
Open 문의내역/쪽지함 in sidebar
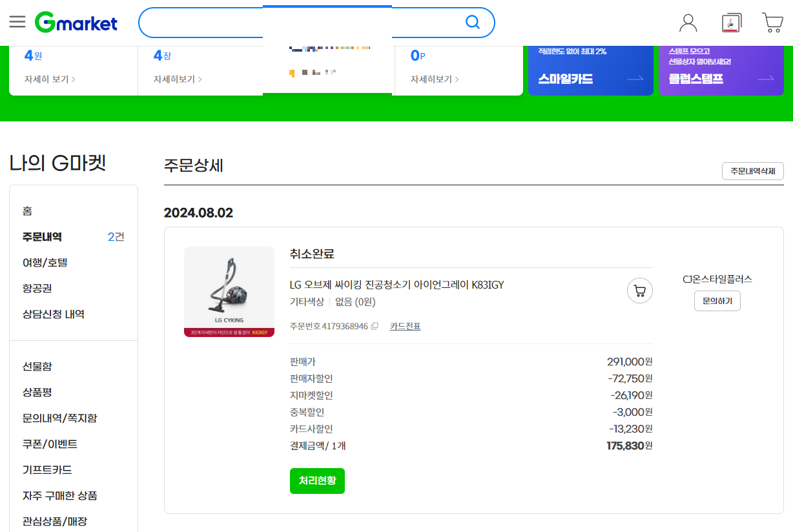click(x=59, y=418)
